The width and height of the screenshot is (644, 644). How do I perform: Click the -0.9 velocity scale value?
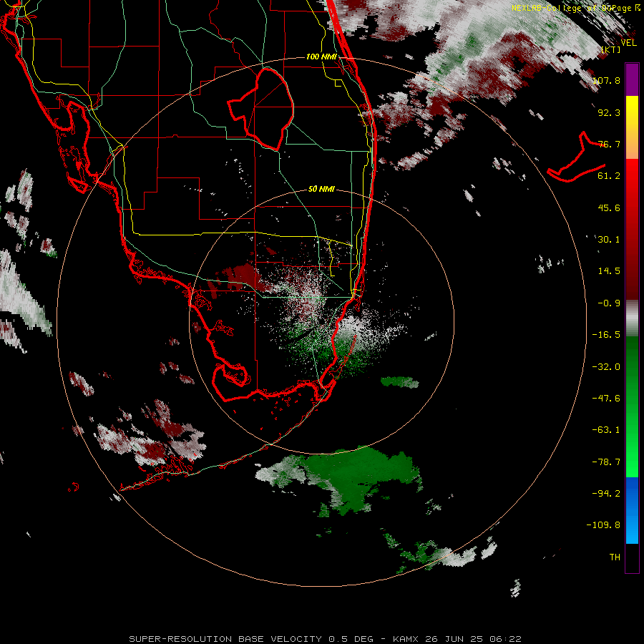(609, 303)
